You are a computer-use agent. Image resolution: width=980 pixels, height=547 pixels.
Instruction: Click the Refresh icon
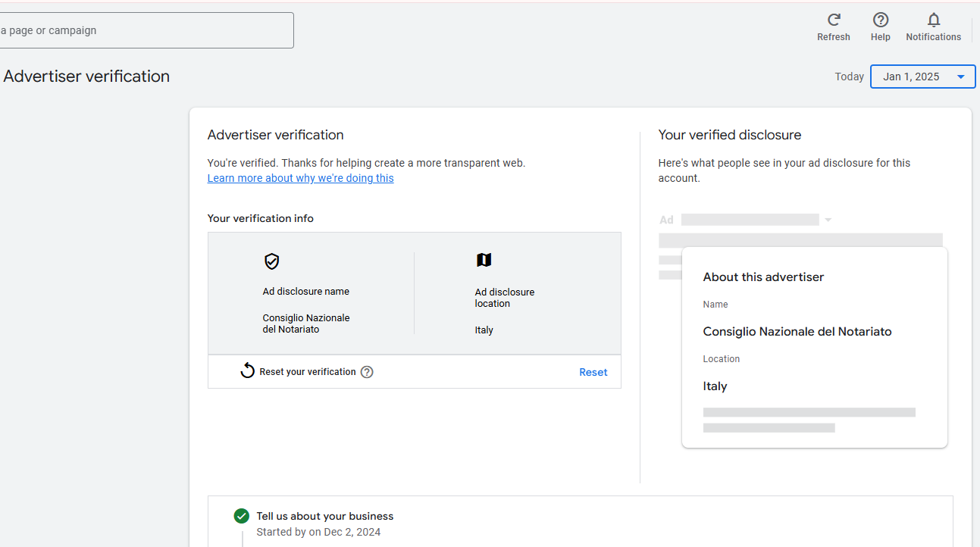click(834, 20)
